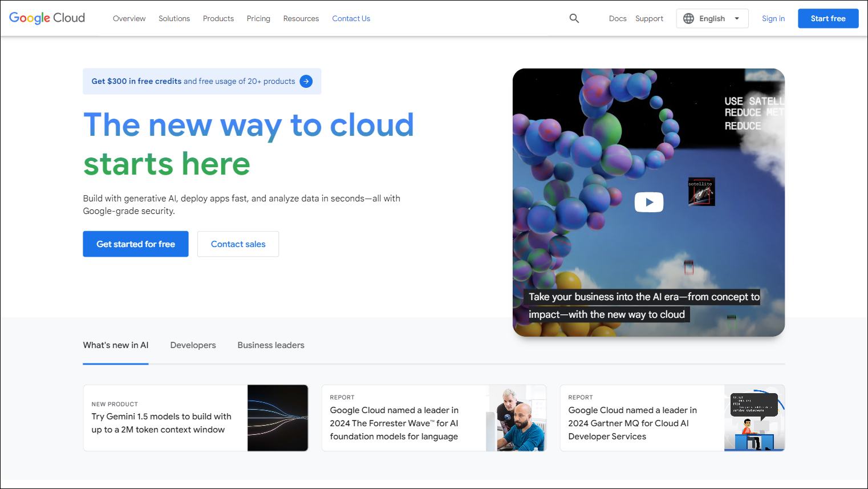The width and height of the screenshot is (868, 489).
Task: Switch to the Business leaders tab
Action: 271,345
